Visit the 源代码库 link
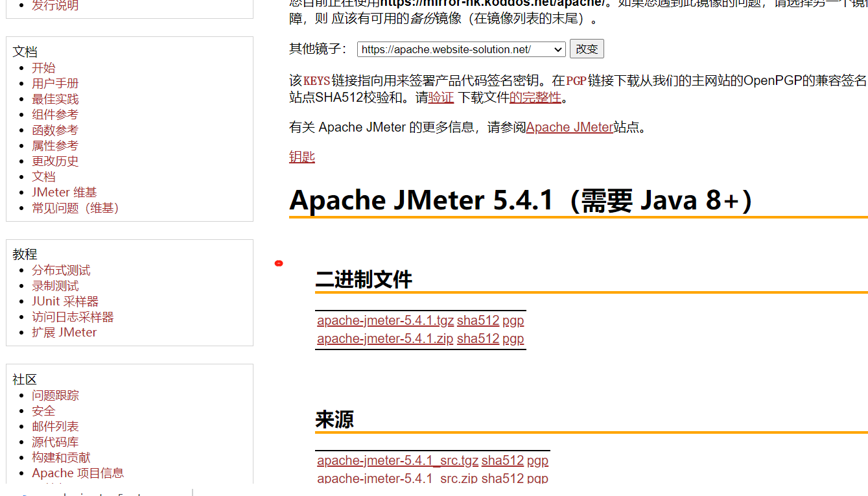This screenshot has height=496, width=868. coord(55,442)
